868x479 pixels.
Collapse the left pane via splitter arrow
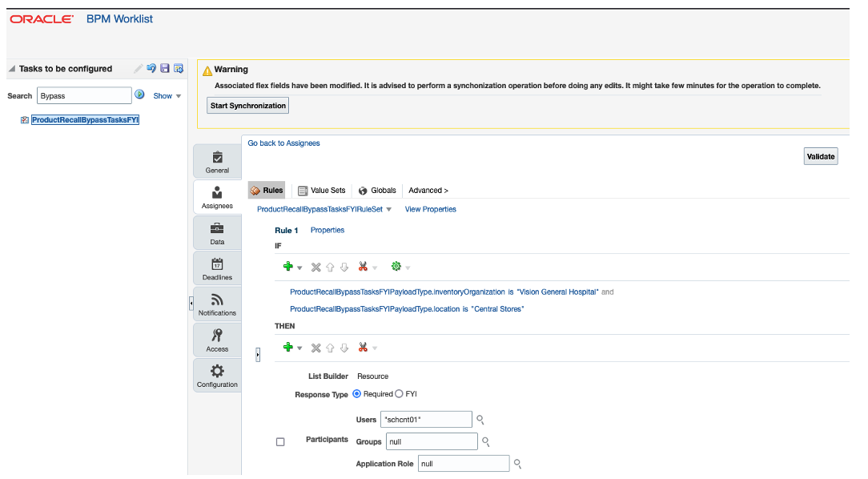191,304
